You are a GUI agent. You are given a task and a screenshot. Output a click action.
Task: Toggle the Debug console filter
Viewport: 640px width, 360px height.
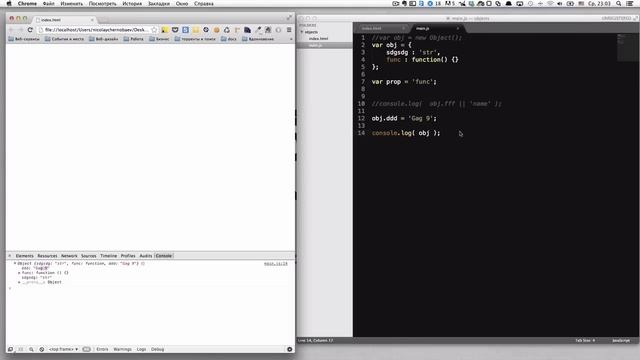pyautogui.click(x=158, y=349)
